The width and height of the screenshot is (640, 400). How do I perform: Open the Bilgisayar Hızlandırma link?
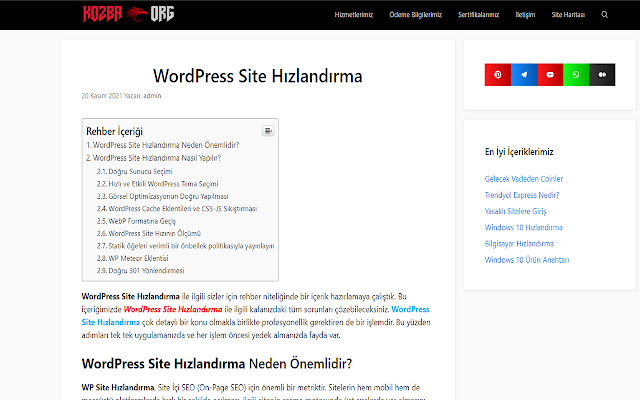(x=519, y=244)
